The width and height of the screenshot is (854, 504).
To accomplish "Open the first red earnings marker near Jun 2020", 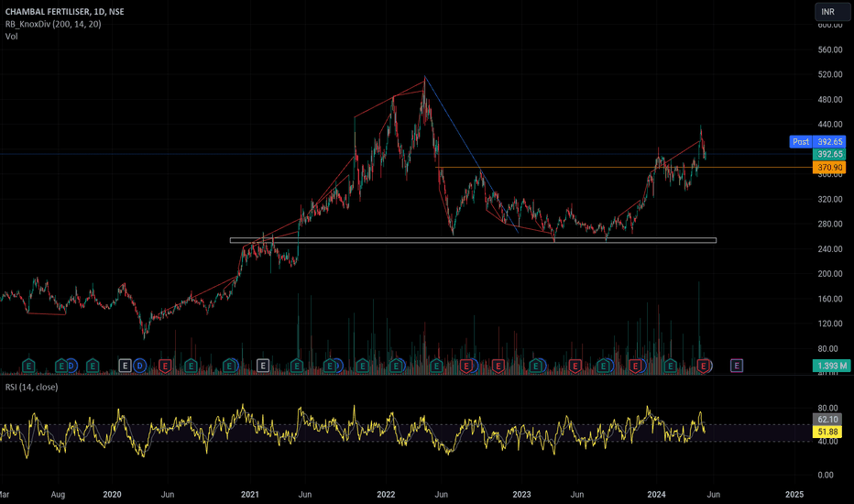I will tap(165, 367).
